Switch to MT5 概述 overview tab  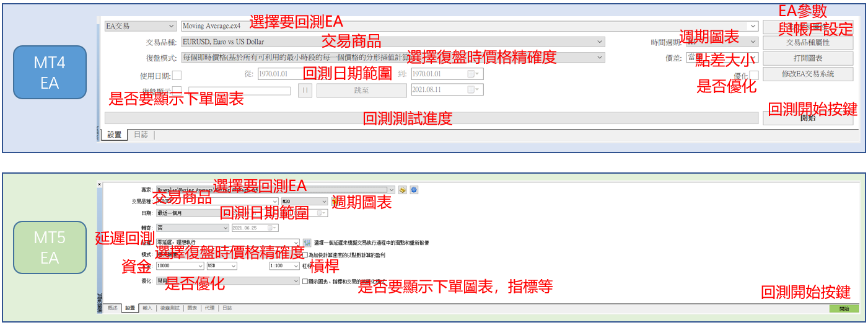point(112,308)
